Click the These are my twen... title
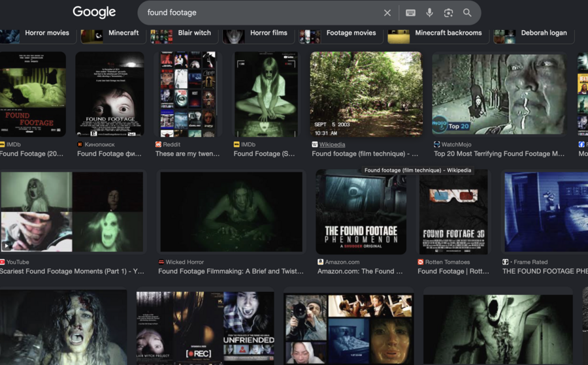 [x=188, y=154]
